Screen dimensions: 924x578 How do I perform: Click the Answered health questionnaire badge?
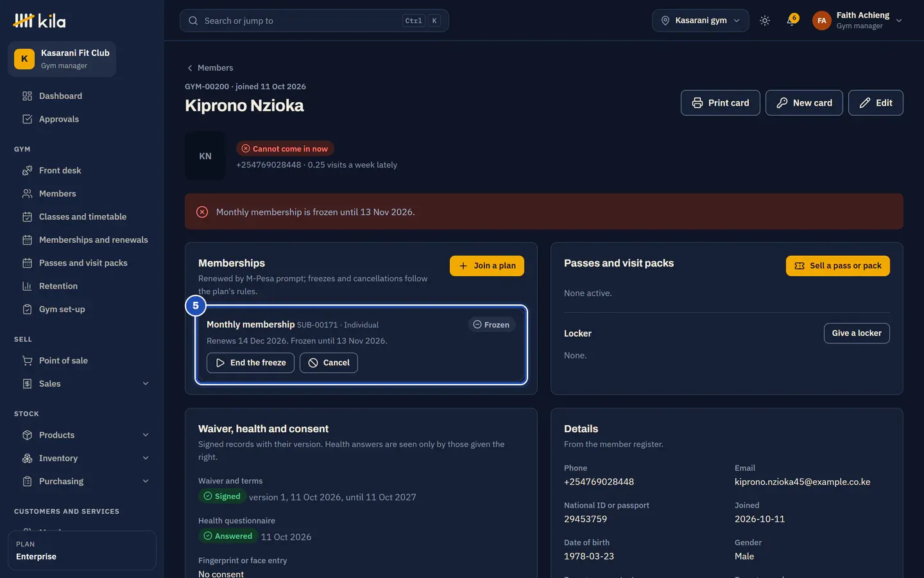coord(228,536)
